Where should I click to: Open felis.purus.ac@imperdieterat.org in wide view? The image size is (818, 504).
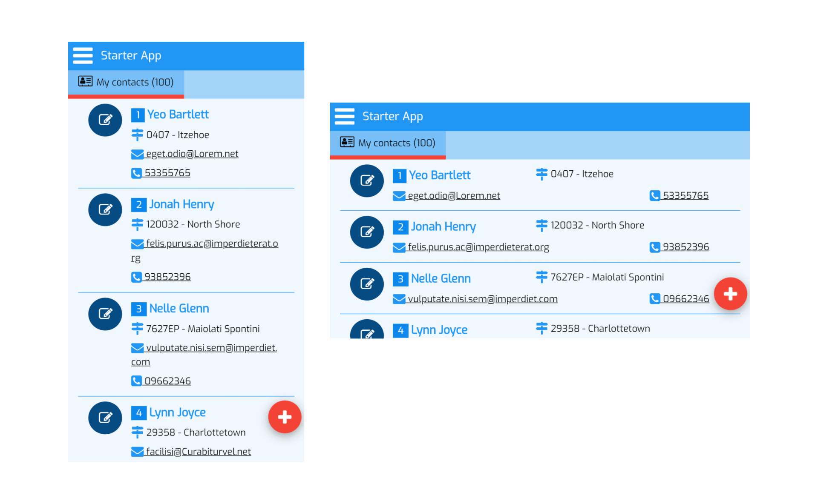(471, 247)
